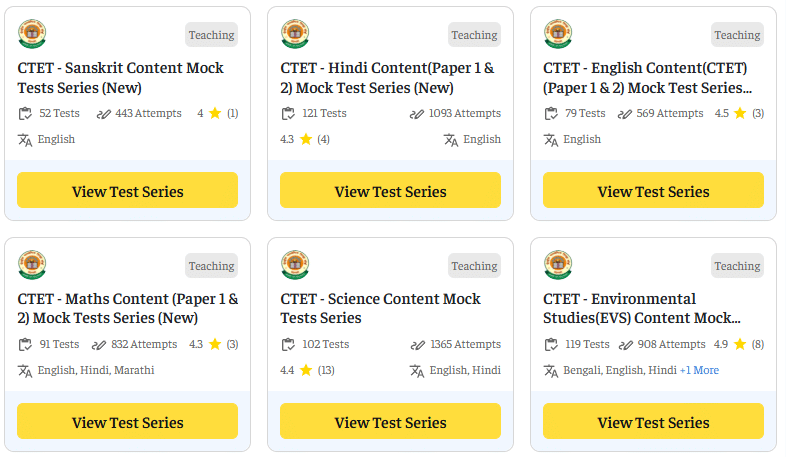
Task: Click View Test Series for Maths Content
Action: click(x=127, y=422)
